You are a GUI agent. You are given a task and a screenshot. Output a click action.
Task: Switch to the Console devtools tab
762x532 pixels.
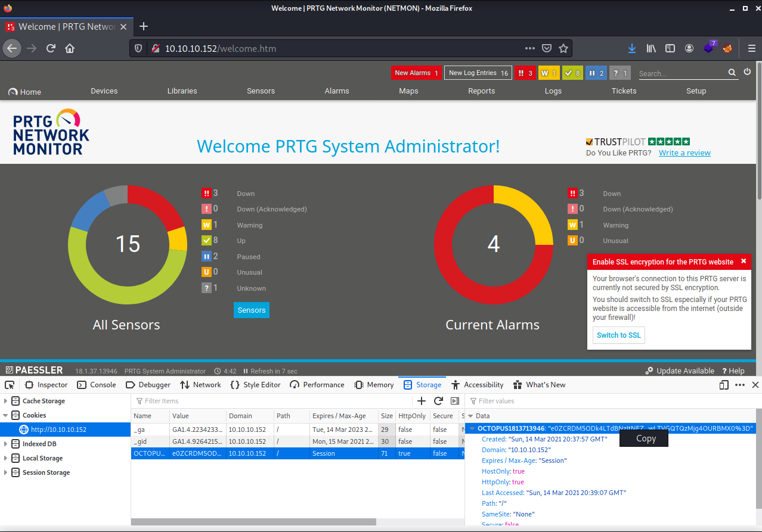97,385
